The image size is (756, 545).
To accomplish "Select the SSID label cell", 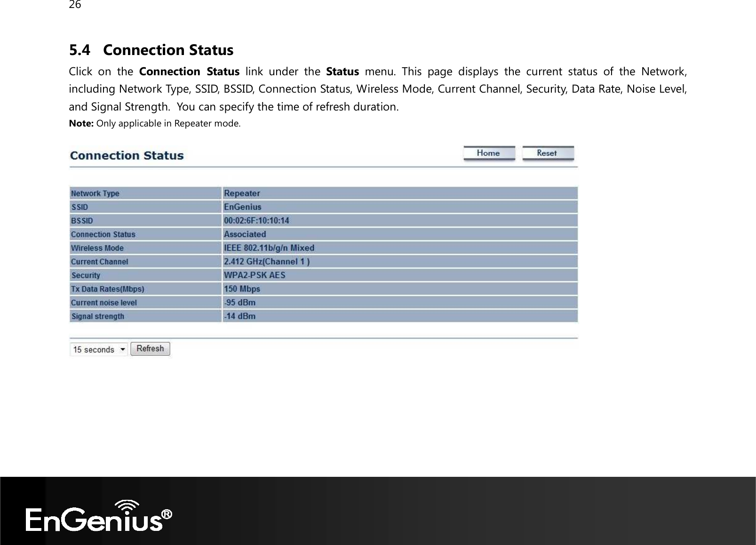I will tap(145, 207).
